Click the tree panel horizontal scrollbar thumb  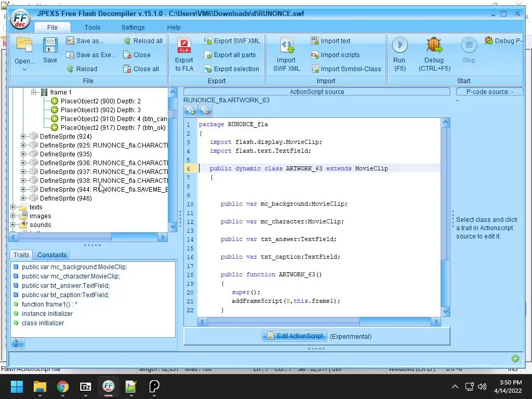[65, 237]
